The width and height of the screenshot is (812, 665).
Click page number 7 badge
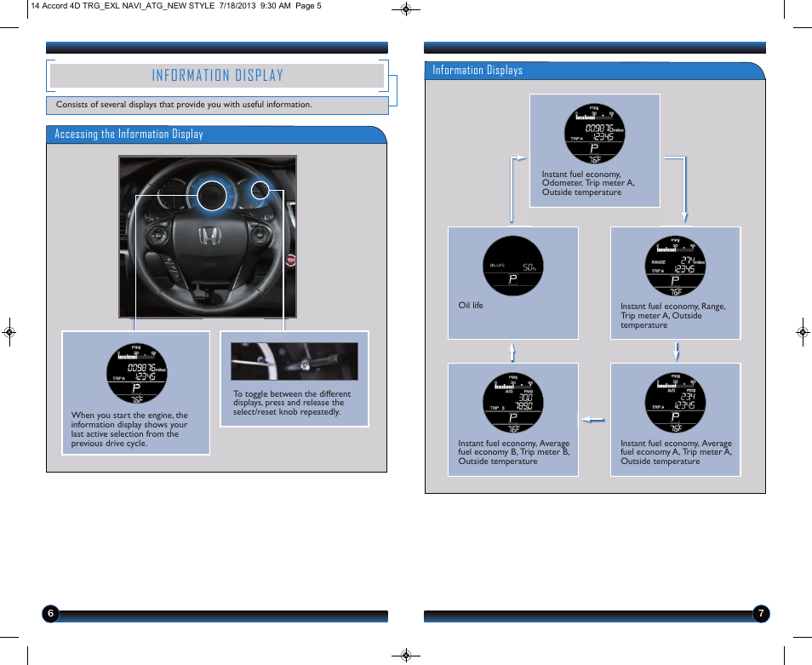761,614
